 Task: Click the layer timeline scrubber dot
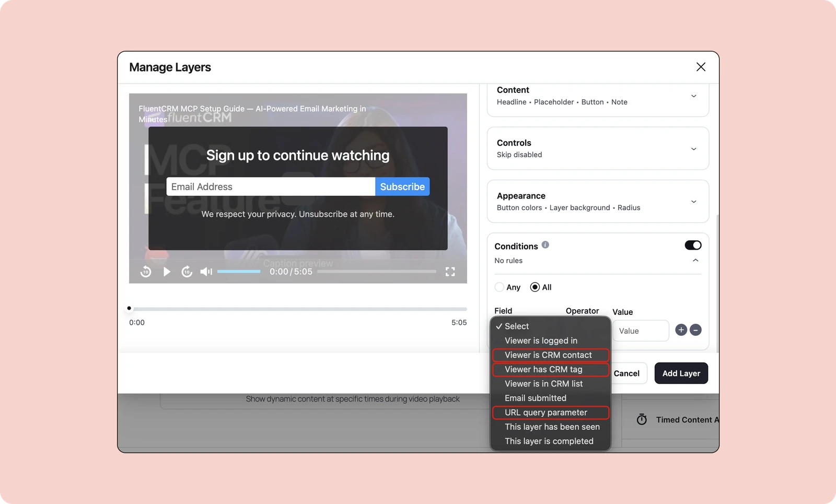tap(129, 308)
